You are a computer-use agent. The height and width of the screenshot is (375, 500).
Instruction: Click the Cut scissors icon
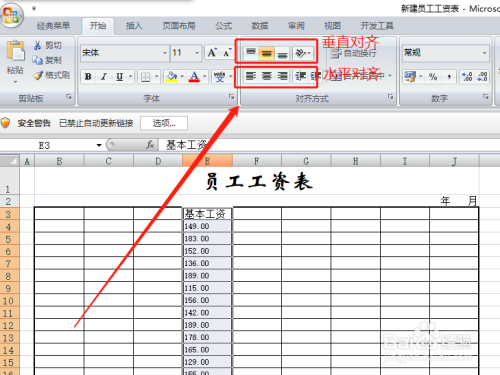click(37, 45)
